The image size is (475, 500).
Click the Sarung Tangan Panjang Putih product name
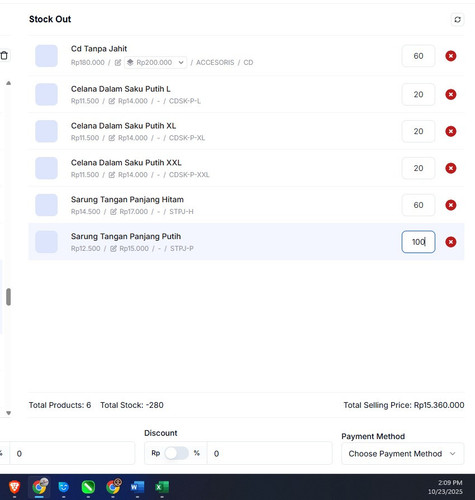tap(126, 236)
